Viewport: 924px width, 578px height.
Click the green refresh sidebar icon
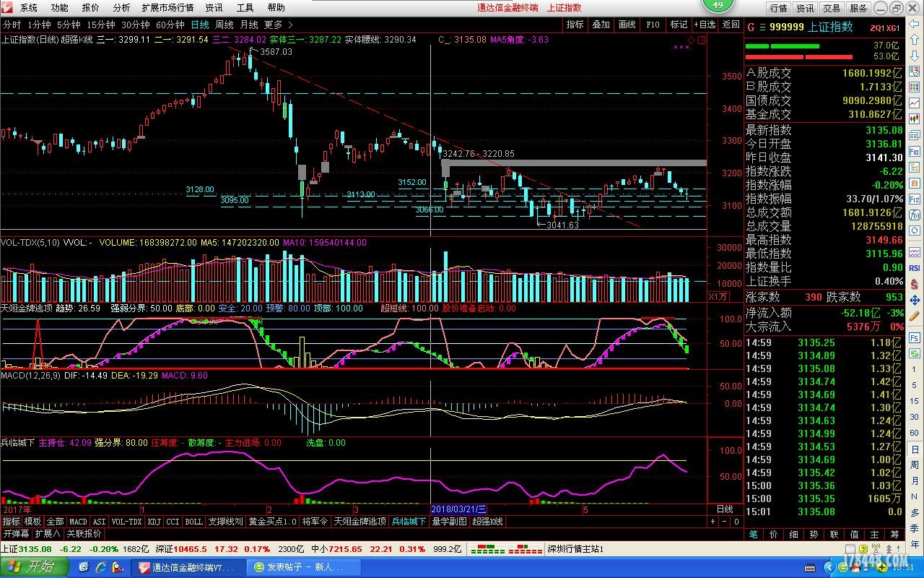pyautogui.click(x=915, y=354)
